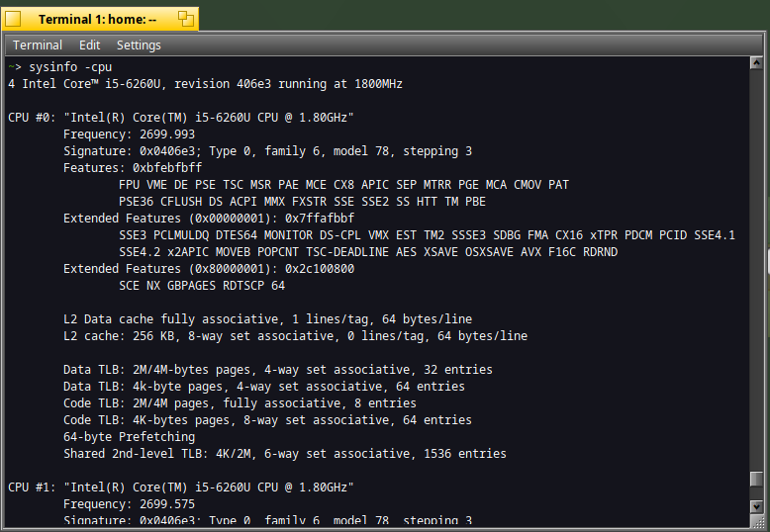The width and height of the screenshot is (770, 532).
Task: Close the Terminal window via yellow tab square
Action: click(13, 19)
